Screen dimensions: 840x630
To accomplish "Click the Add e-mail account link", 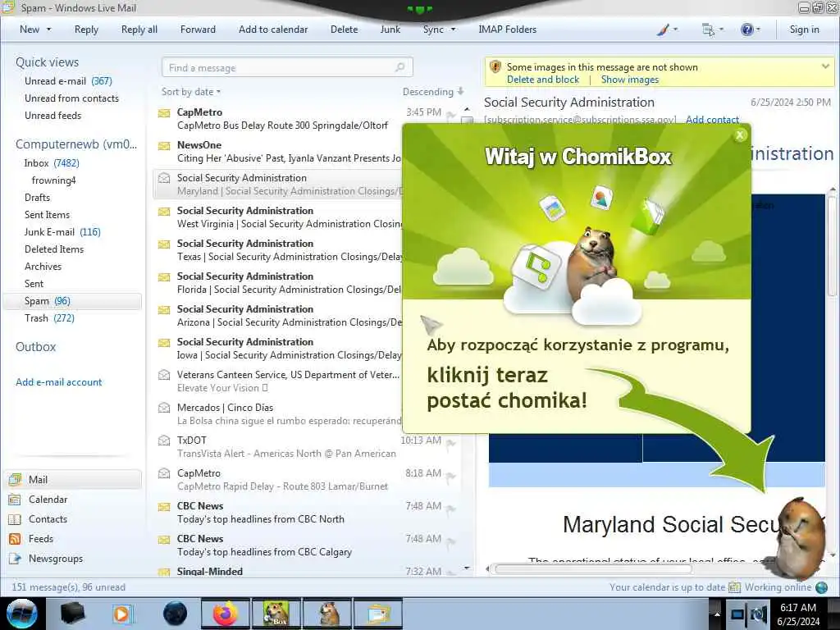I will pos(58,382).
